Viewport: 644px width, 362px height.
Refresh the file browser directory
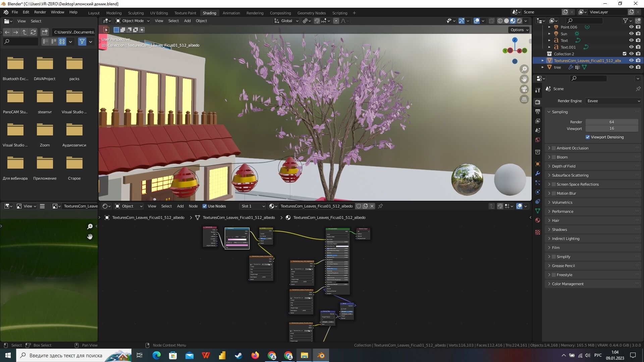pyautogui.click(x=33, y=32)
